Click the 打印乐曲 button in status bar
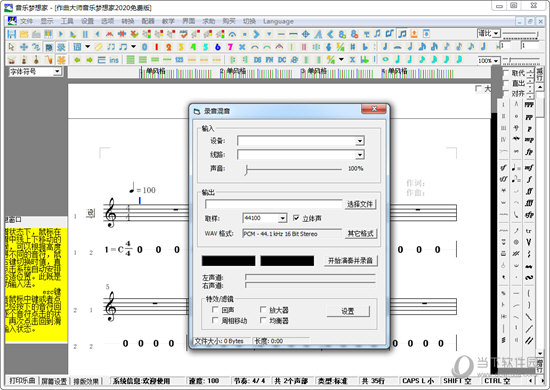Viewport: 550px width, 390px height. coord(22,381)
